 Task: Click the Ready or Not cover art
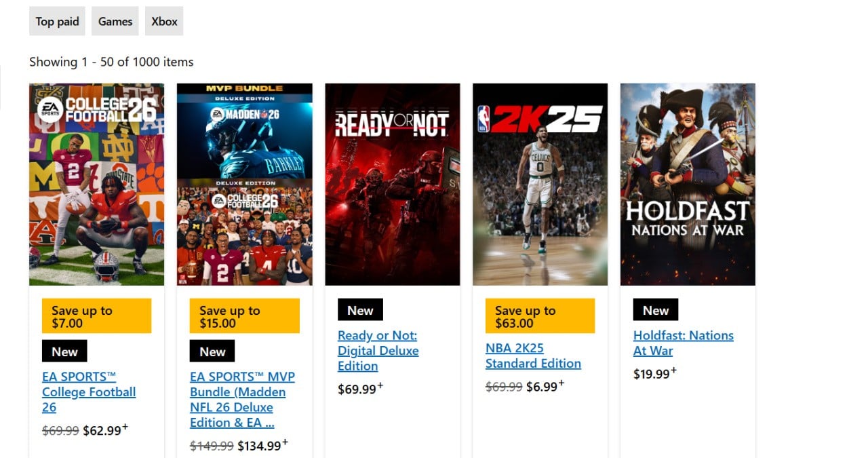pyautogui.click(x=393, y=184)
